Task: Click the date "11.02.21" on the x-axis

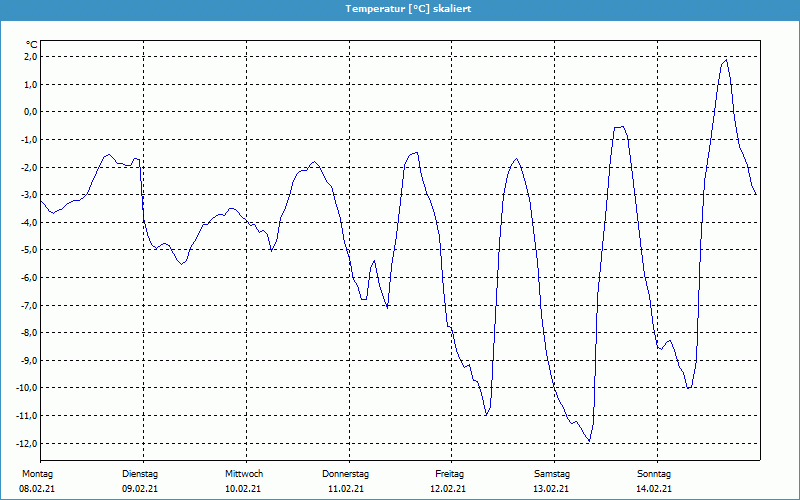Action: (x=346, y=489)
